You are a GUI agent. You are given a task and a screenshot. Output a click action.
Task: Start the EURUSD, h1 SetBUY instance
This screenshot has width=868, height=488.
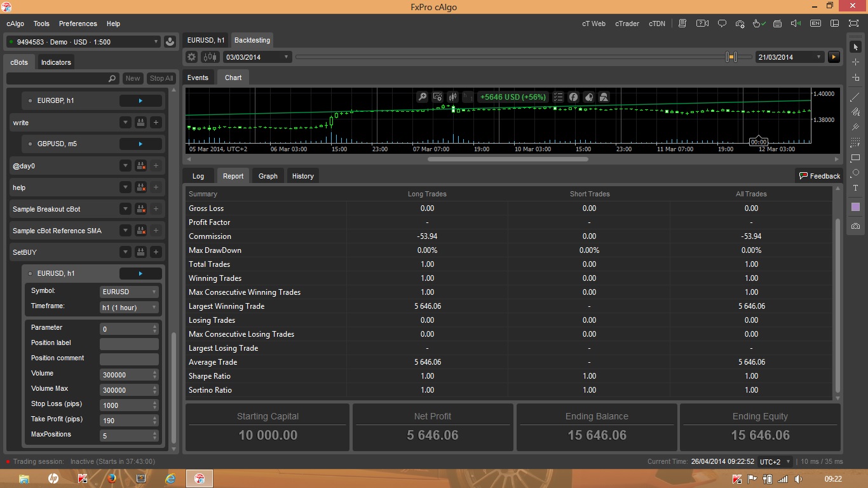click(140, 273)
